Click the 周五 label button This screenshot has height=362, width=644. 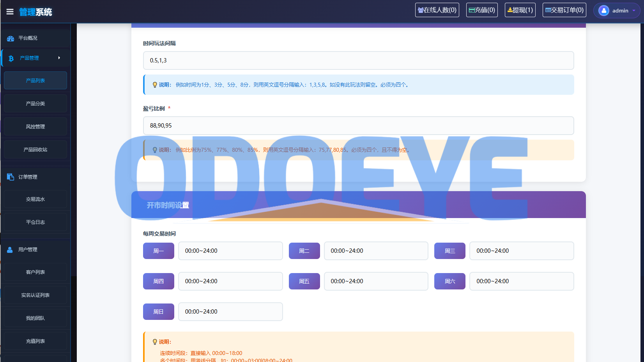[304, 281]
